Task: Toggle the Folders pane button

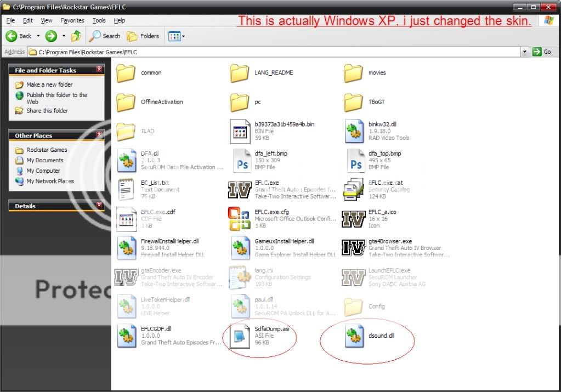Action: (x=143, y=36)
